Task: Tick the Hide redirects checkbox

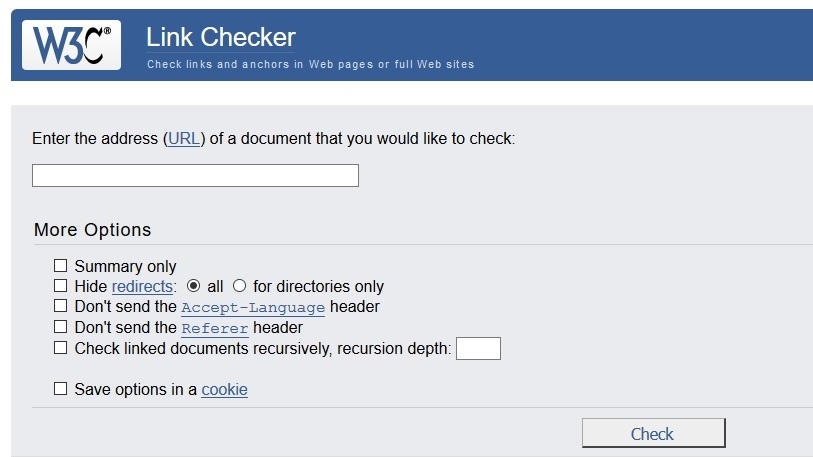Action: [x=61, y=286]
